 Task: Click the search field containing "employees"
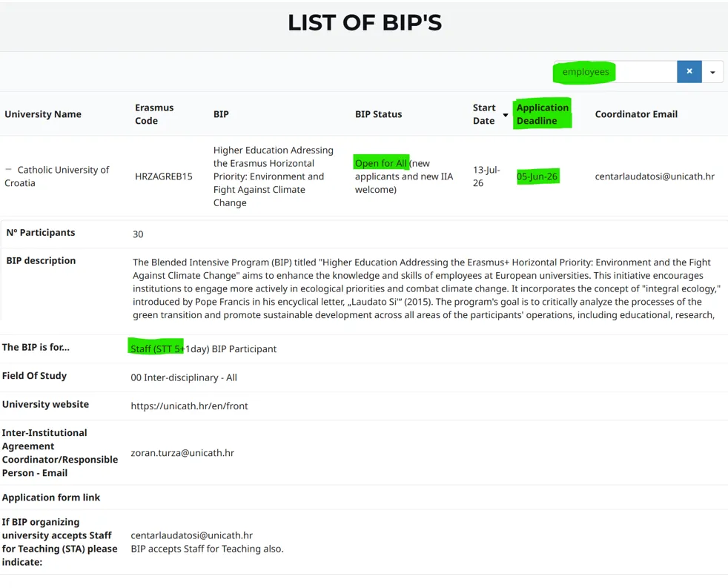615,72
